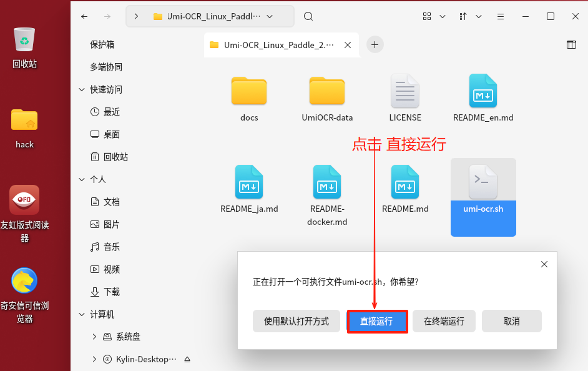Screen dimensions: 588x371
Task: Select the docs folder
Action: [x=249, y=99]
